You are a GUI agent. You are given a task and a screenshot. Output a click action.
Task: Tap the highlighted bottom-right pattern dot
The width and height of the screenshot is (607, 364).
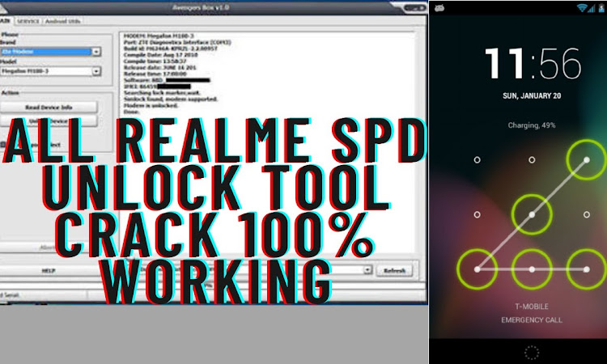click(x=587, y=269)
